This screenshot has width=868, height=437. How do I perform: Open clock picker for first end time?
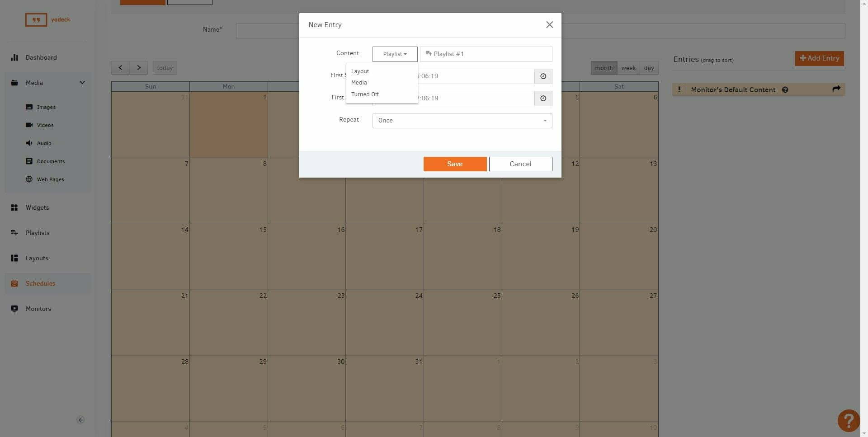click(x=543, y=99)
